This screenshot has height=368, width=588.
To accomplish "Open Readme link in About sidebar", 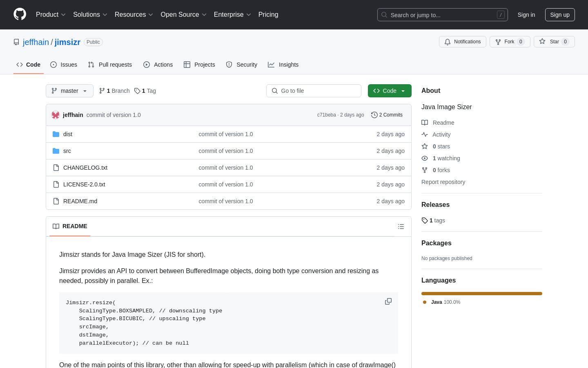I will pyautogui.click(x=438, y=123).
